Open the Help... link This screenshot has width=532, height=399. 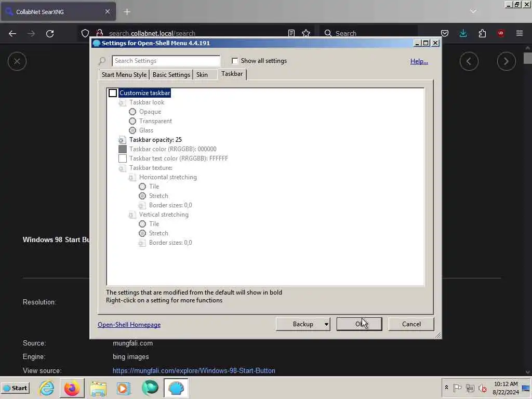click(x=419, y=61)
